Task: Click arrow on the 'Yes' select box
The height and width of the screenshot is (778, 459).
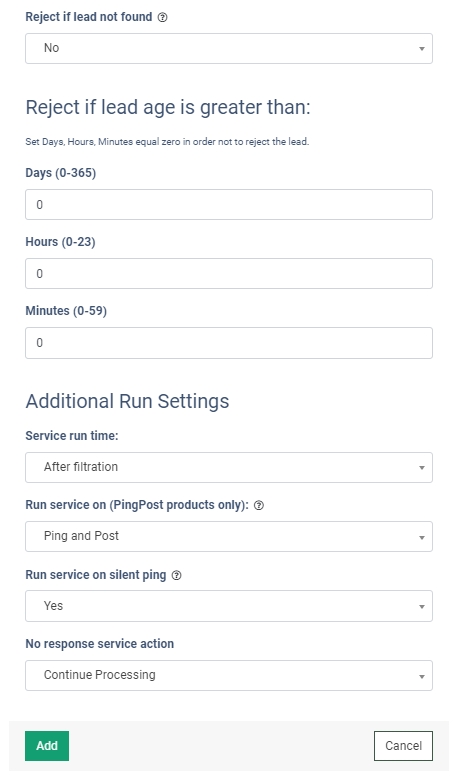Action: click(x=421, y=607)
